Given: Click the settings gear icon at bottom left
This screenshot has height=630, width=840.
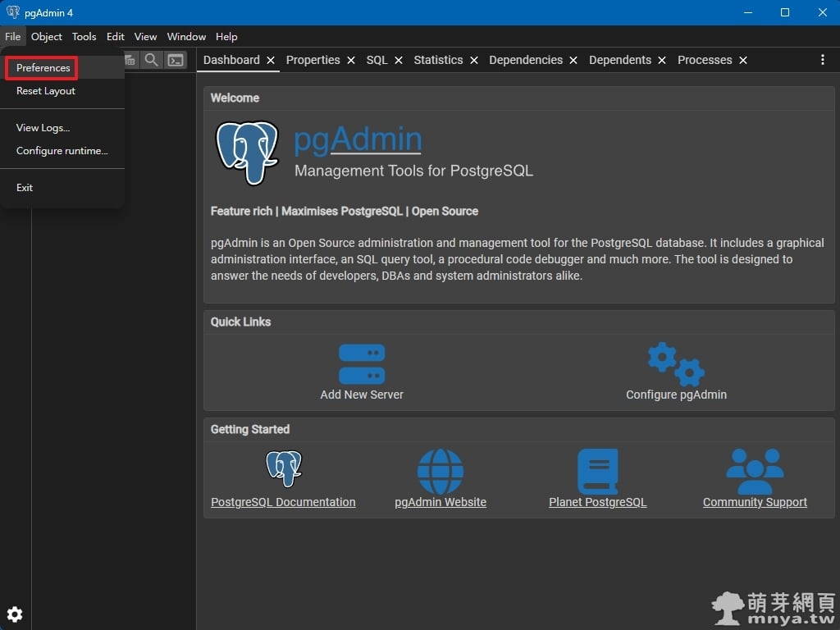Looking at the screenshot, I should pyautogui.click(x=15, y=614).
